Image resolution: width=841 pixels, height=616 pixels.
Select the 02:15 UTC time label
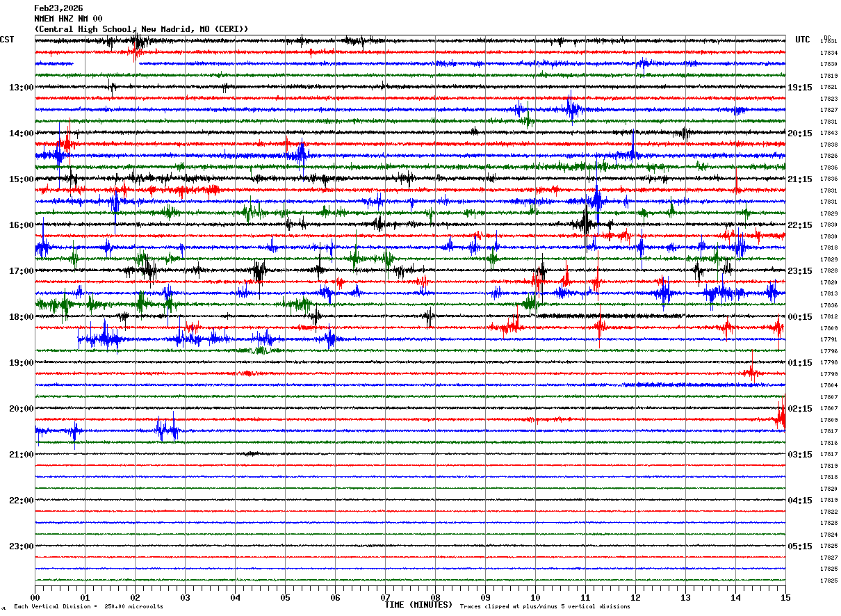pyautogui.click(x=800, y=409)
